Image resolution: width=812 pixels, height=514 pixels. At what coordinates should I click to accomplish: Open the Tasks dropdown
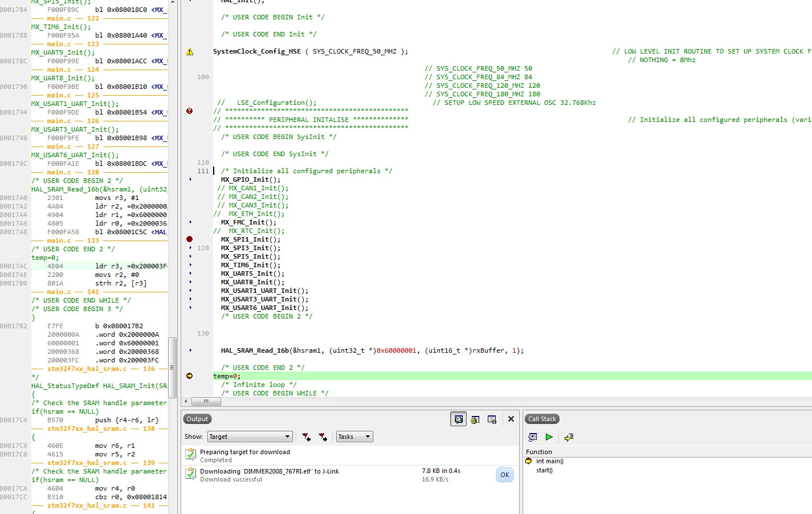coord(354,437)
